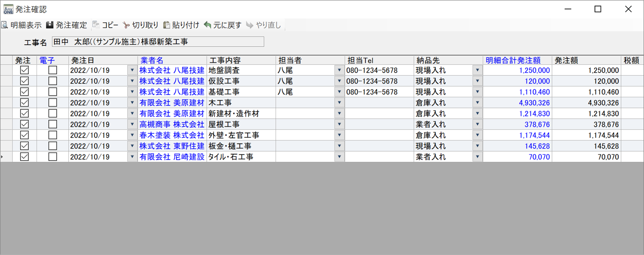Click the 有限会社 美原建材 vendor link
The width and height of the screenshot is (644, 255).
click(172, 103)
